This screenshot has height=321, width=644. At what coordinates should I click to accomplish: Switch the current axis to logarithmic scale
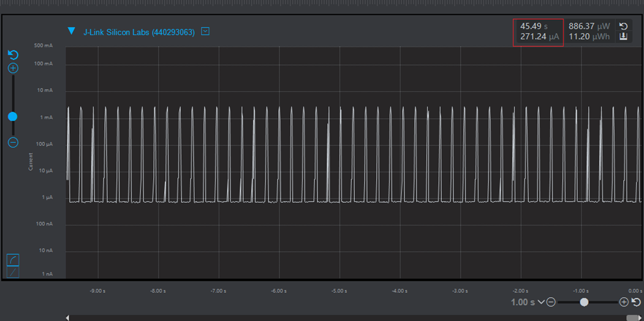[13, 260]
